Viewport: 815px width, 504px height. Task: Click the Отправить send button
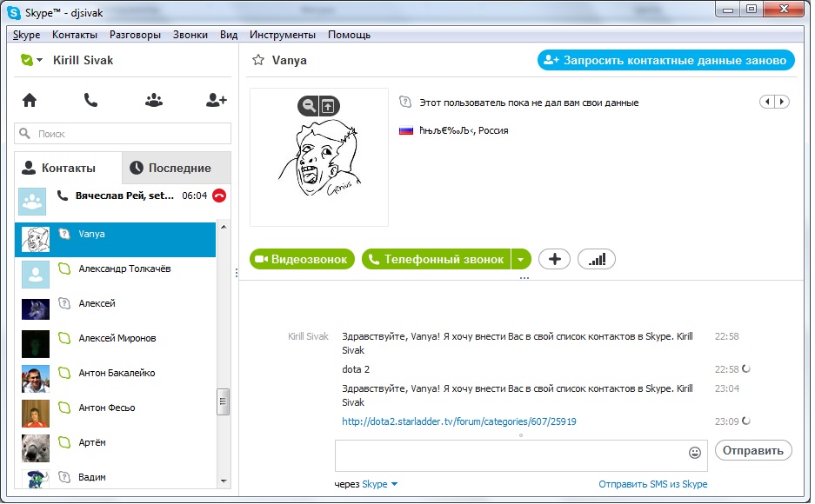click(753, 450)
